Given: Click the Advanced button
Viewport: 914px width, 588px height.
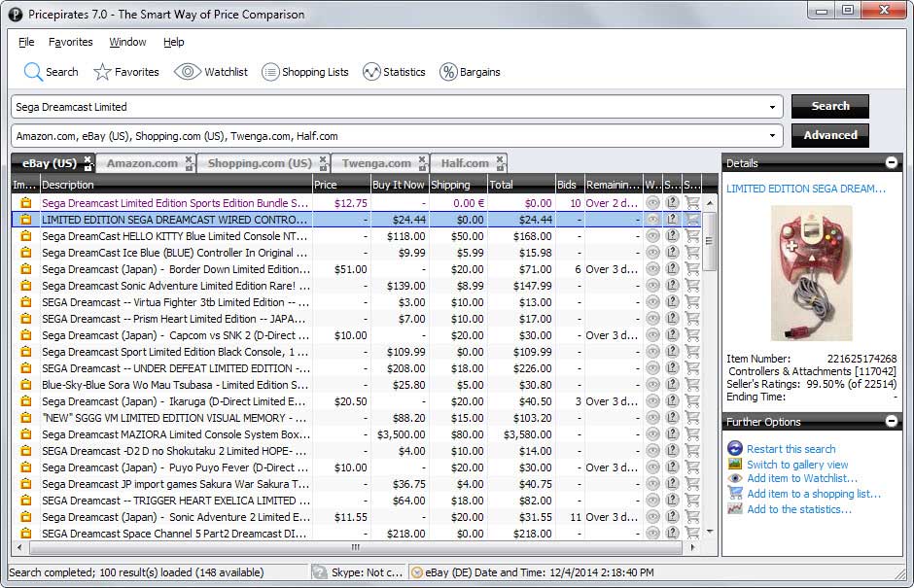Looking at the screenshot, I should click(830, 135).
